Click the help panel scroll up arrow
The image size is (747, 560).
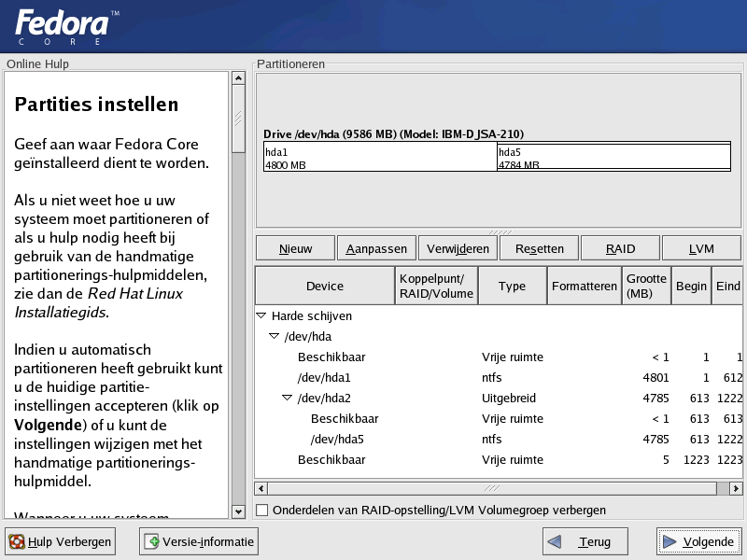(239, 77)
